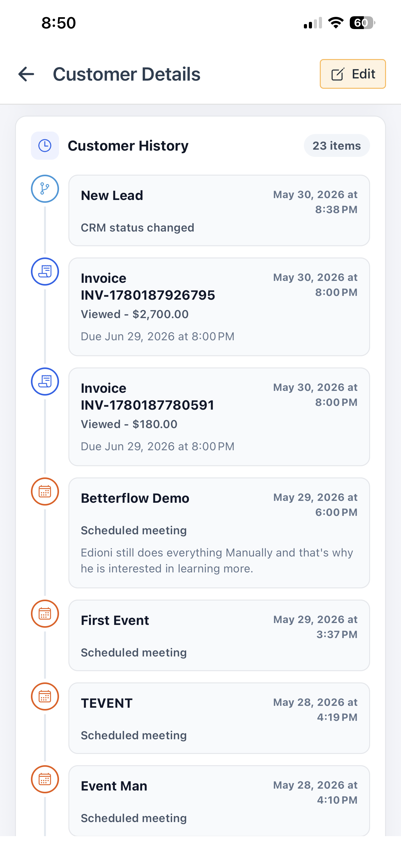
Task: Tap the Edioni note in Betterflow Demo
Action: click(x=217, y=561)
